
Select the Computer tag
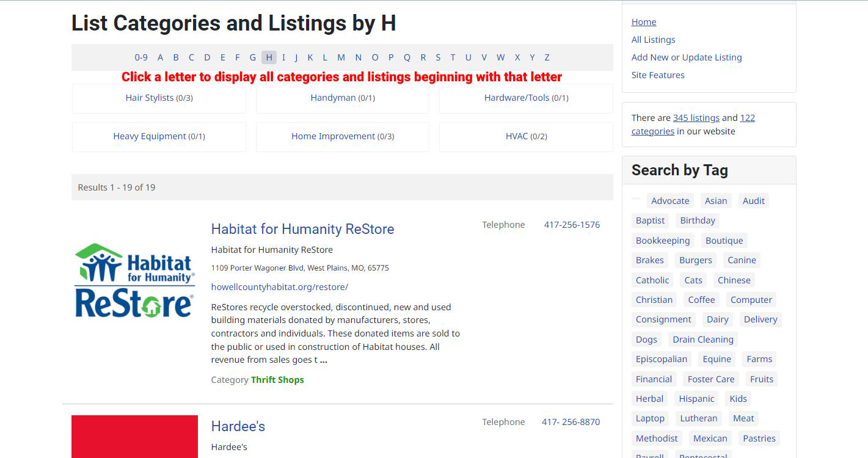tap(751, 300)
